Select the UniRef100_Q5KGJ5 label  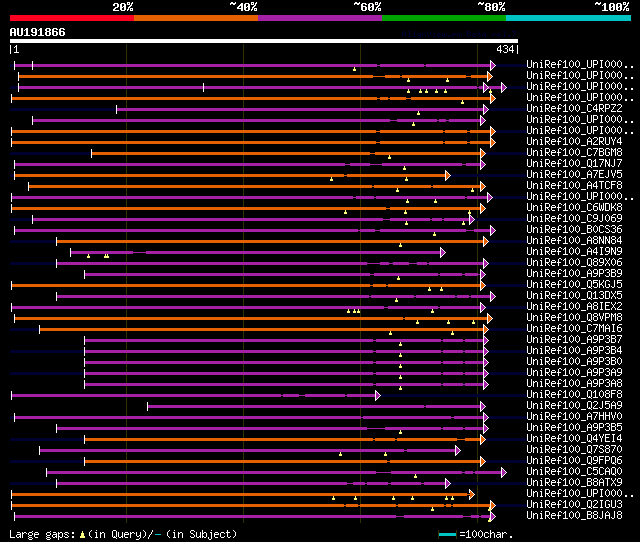574,285
